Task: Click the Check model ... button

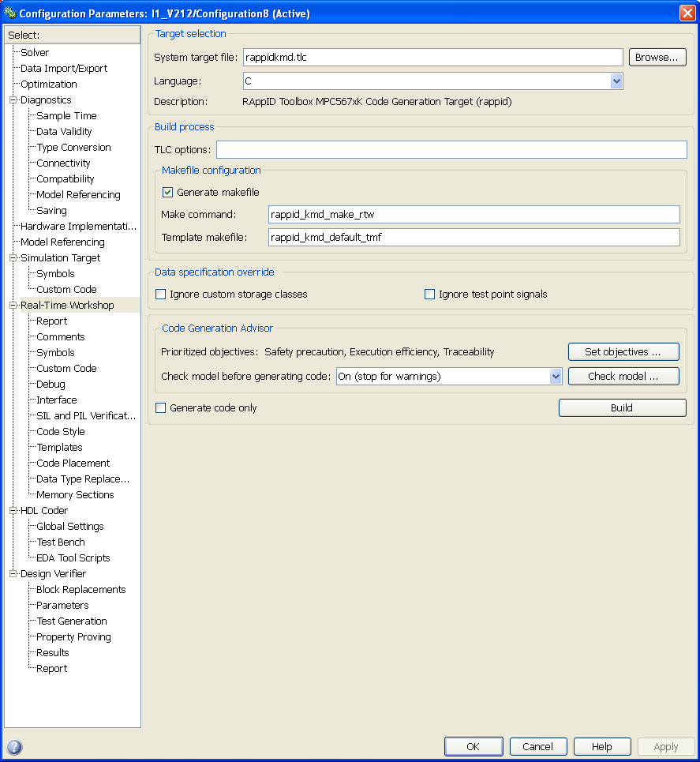Action: [x=623, y=376]
